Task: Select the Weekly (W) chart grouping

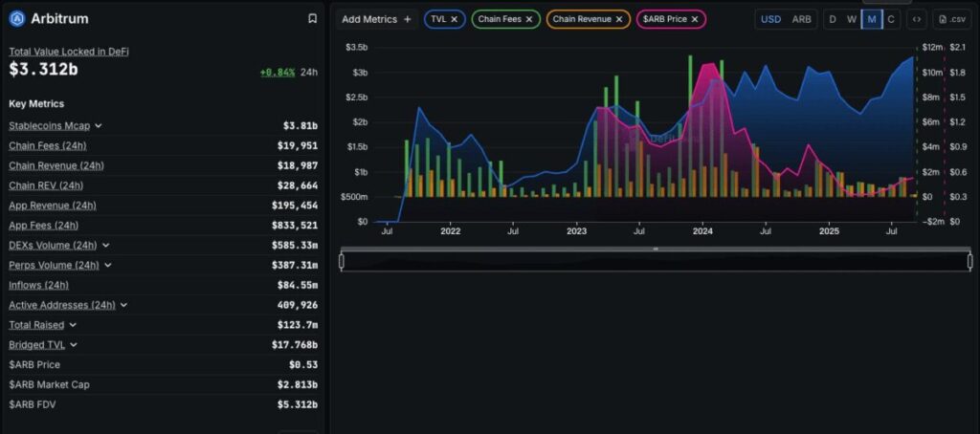Action: coord(852,19)
